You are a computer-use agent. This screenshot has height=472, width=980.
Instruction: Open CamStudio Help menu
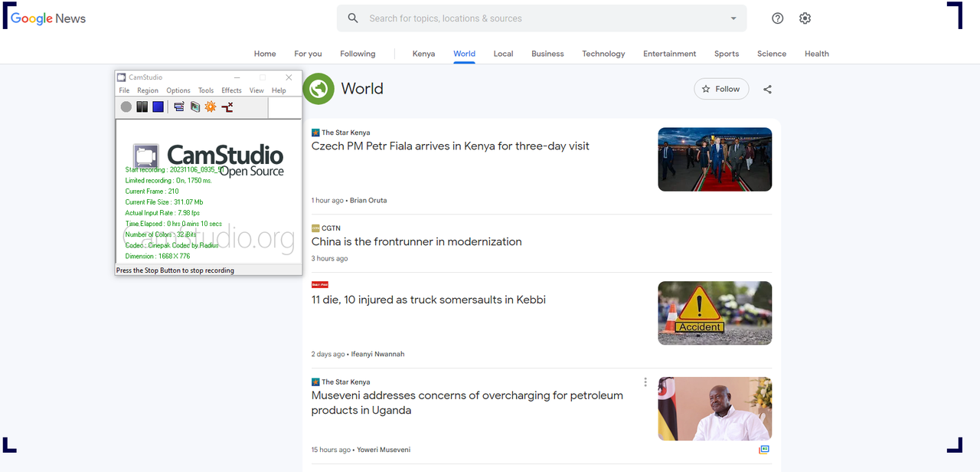(x=279, y=90)
